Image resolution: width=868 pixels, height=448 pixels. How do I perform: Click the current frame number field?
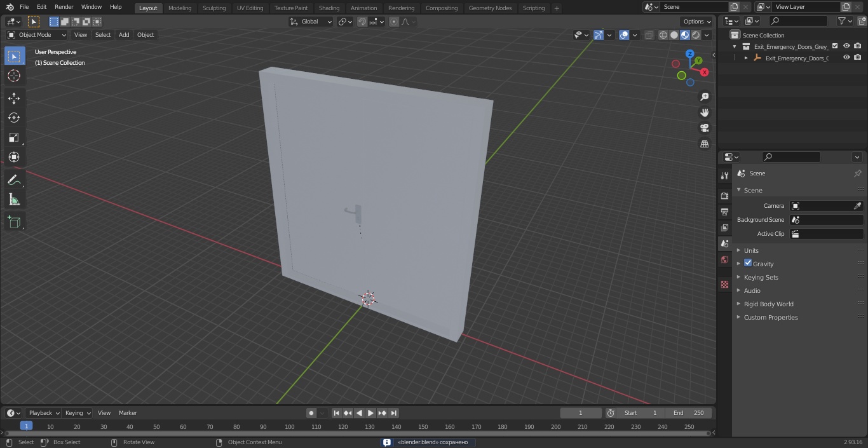(581, 413)
